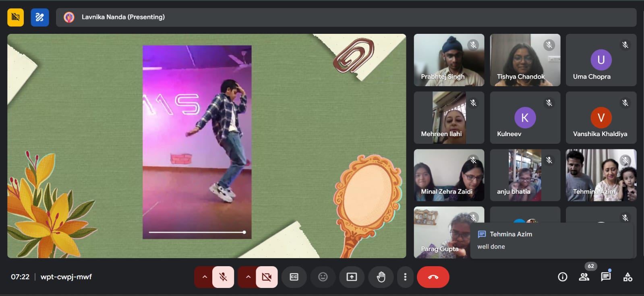Click the video progress bar in presentation

[x=197, y=232]
